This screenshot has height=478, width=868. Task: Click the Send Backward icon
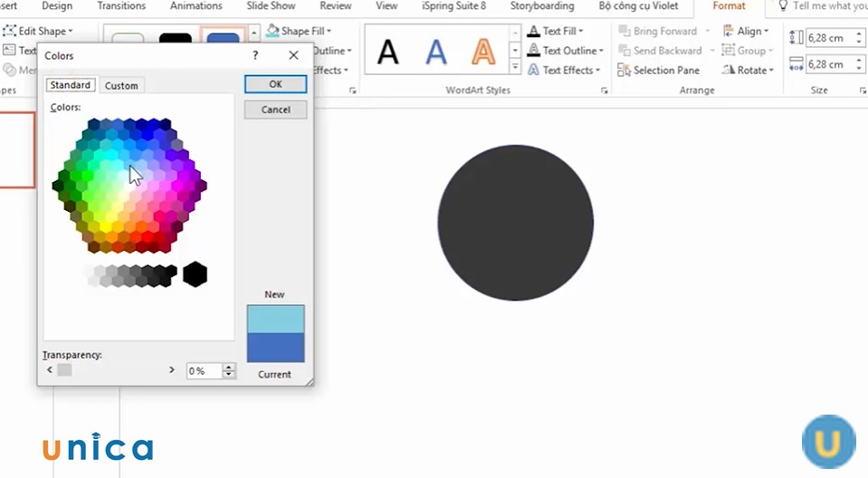[625, 51]
